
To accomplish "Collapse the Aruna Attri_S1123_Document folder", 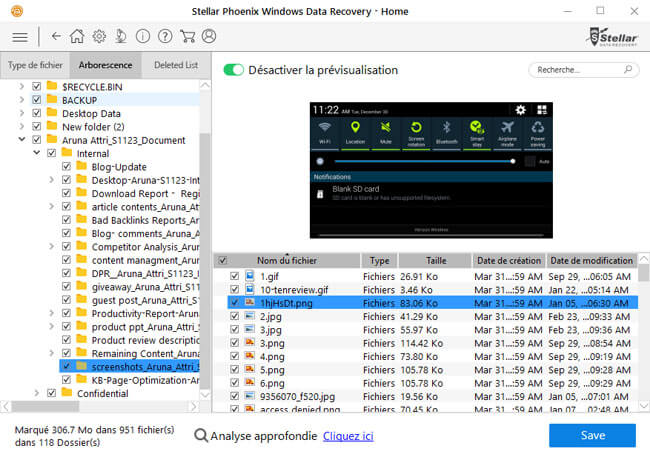I will [x=23, y=140].
